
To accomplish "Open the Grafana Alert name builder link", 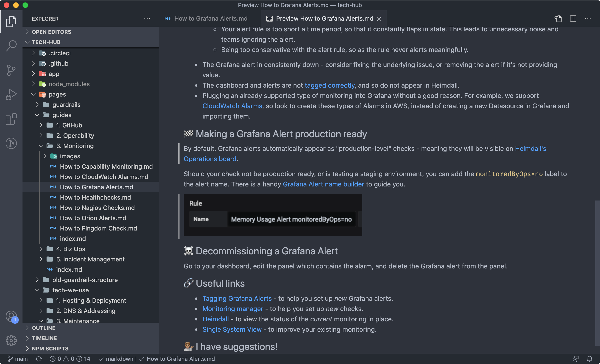I will (323, 184).
